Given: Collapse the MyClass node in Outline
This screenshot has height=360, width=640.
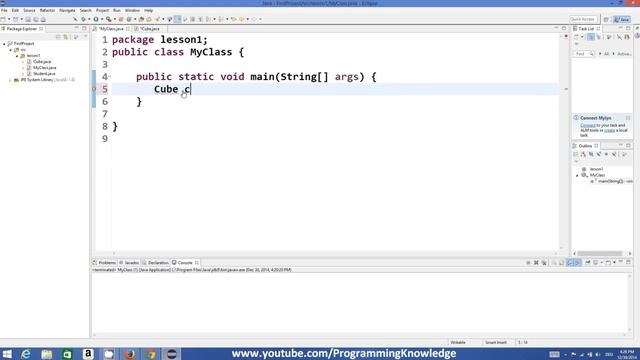Looking at the screenshot, I should [577, 175].
